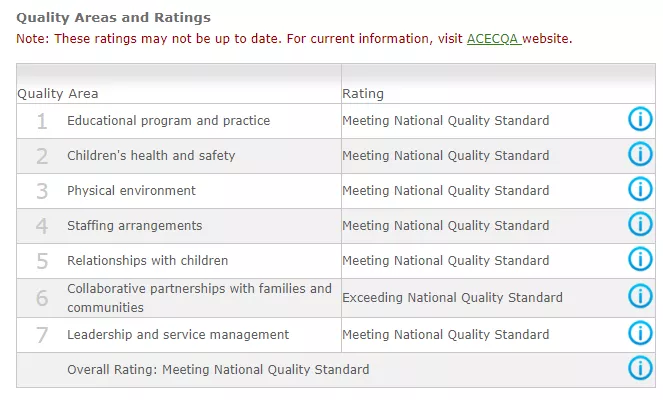Visit the ACECQA website link
The width and height of the screenshot is (663, 400).
click(x=494, y=39)
